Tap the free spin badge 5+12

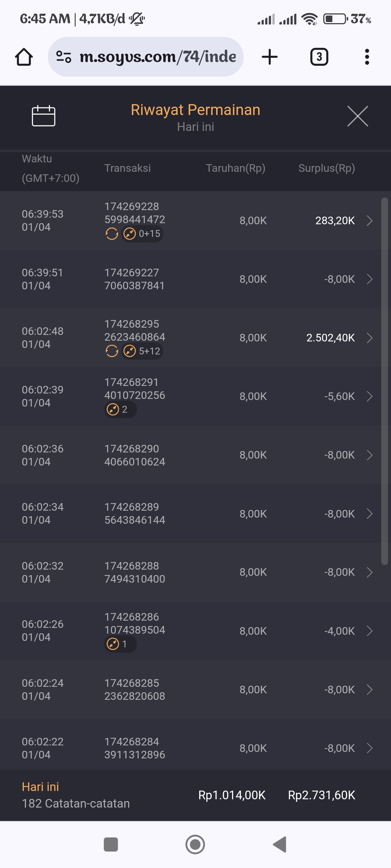[142, 351]
